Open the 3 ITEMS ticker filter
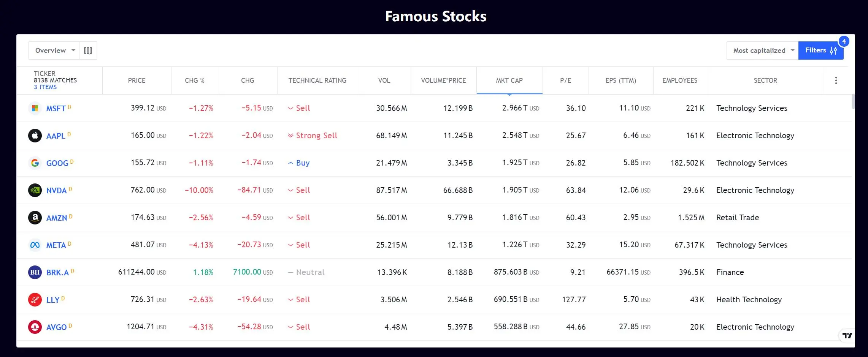 point(45,87)
